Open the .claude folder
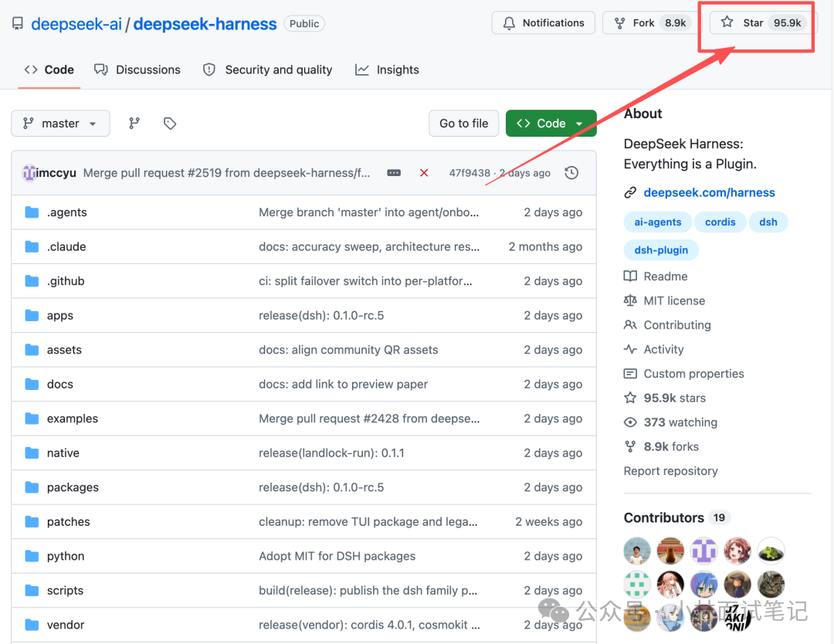 pyautogui.click(x=66, y=247)
